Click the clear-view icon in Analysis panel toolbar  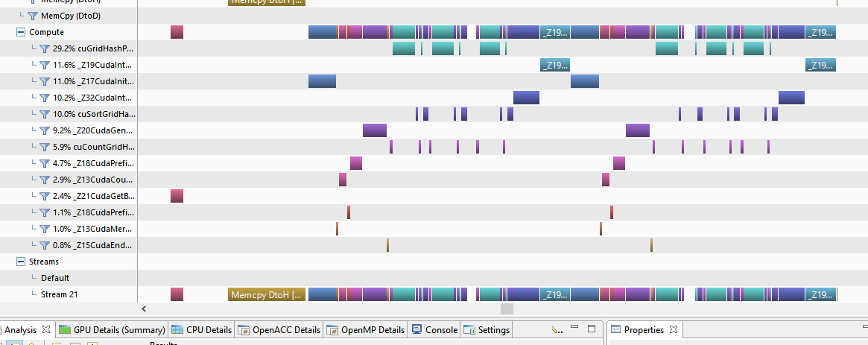coord(556,329)
